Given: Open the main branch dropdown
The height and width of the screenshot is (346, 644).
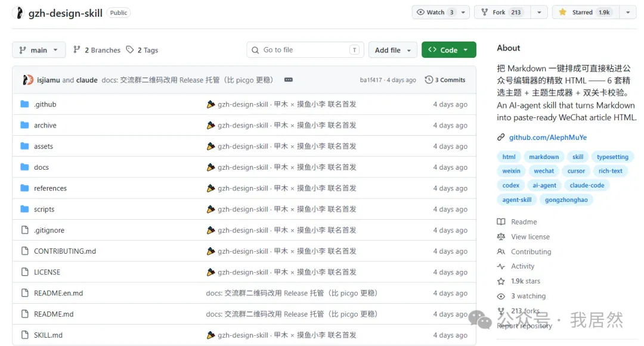Looking at the screenshot, I should [39, 50].
